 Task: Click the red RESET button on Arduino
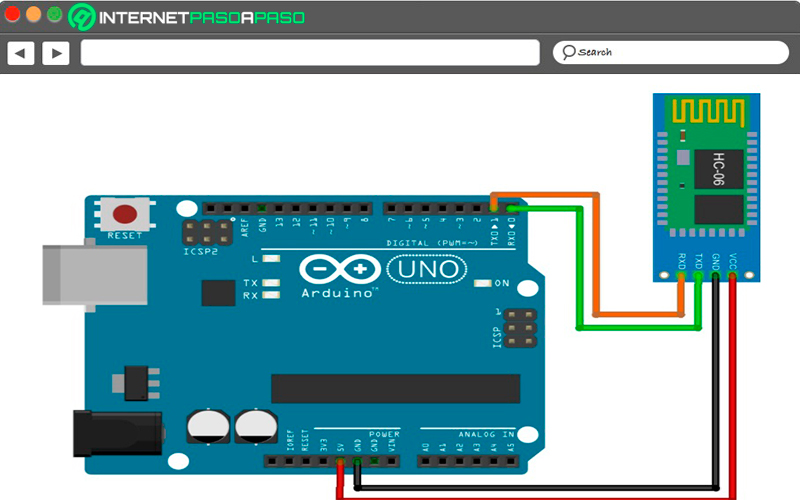pyautogui.click(x=124, y=214)
